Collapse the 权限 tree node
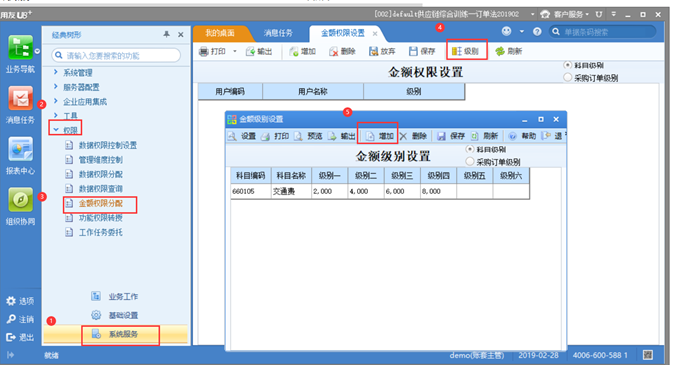The width and height of the screenshot is (673, 365). (x=56, y=129)
